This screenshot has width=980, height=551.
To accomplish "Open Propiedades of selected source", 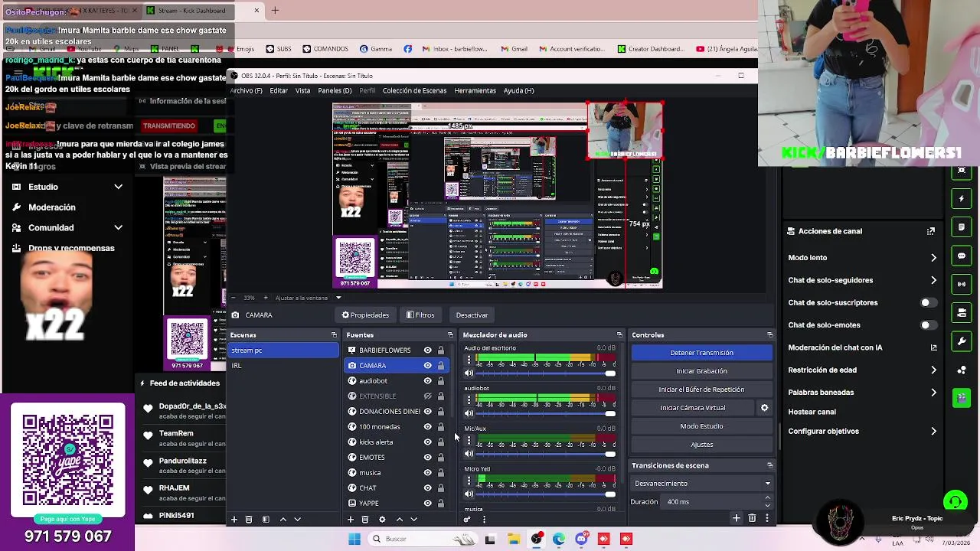I will click(x=365, y=315).
